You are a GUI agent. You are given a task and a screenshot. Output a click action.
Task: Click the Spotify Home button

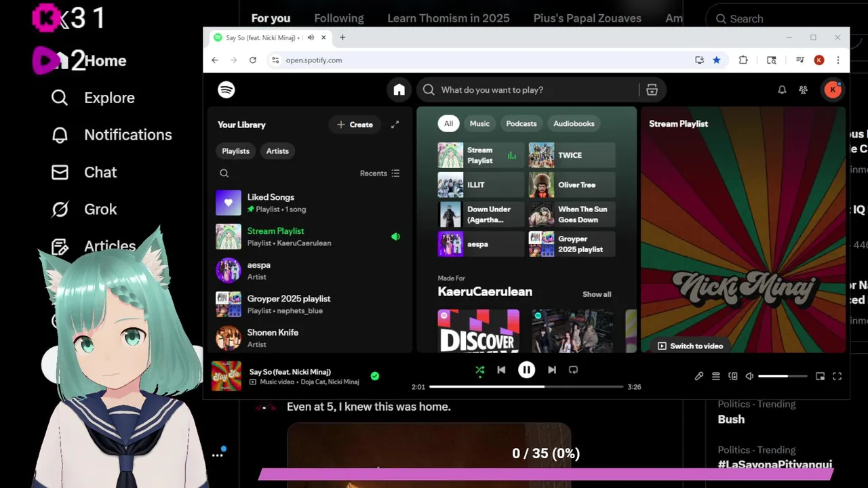[x=399, y=89]
